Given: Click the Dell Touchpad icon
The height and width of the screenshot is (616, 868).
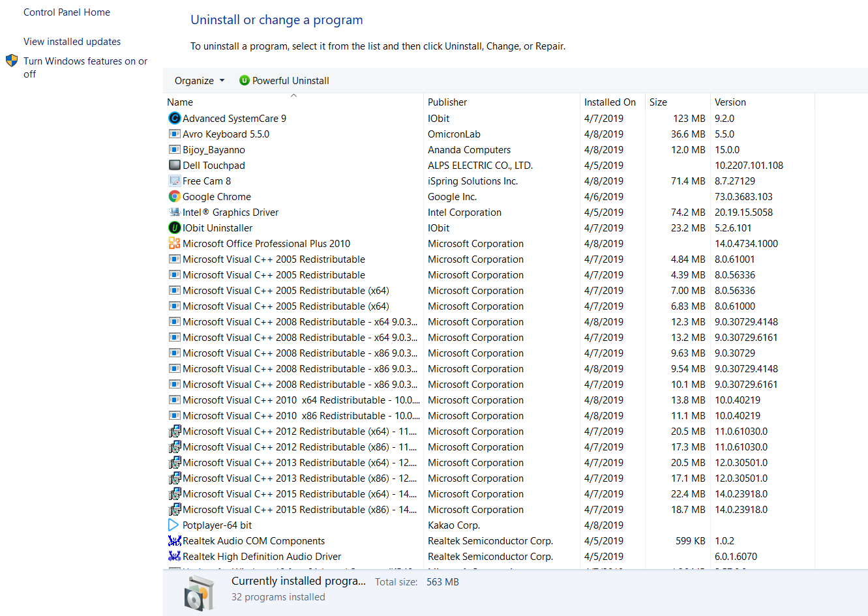Looking at the screenshot, I should (x=174, y=165).
